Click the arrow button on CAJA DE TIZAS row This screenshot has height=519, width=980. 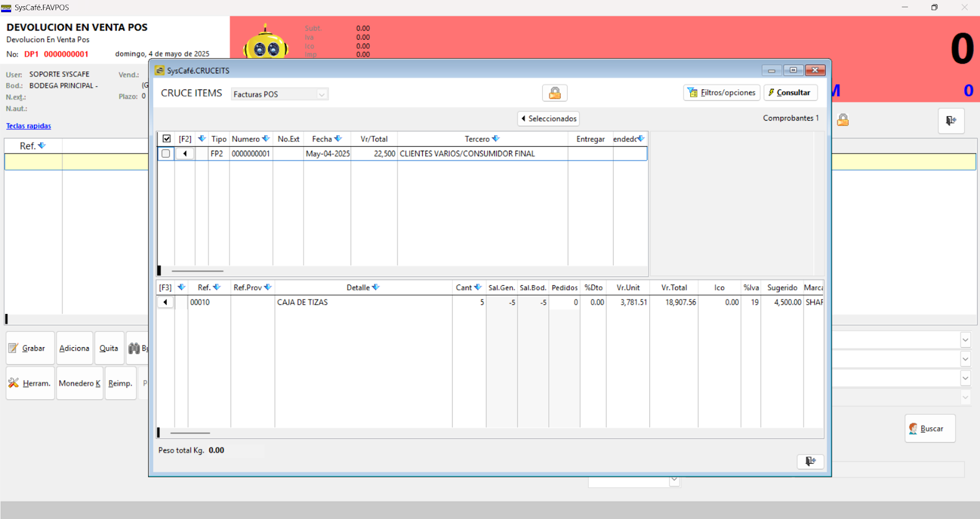165,302
